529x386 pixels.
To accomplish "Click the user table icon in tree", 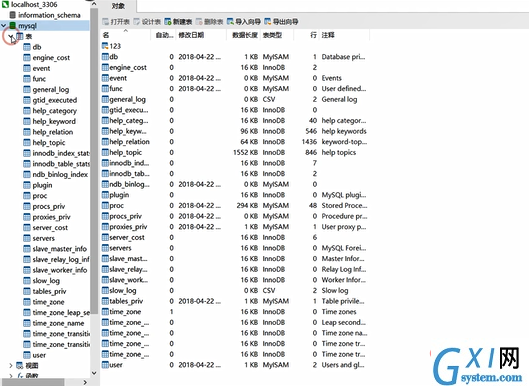I will pos(27,355).
